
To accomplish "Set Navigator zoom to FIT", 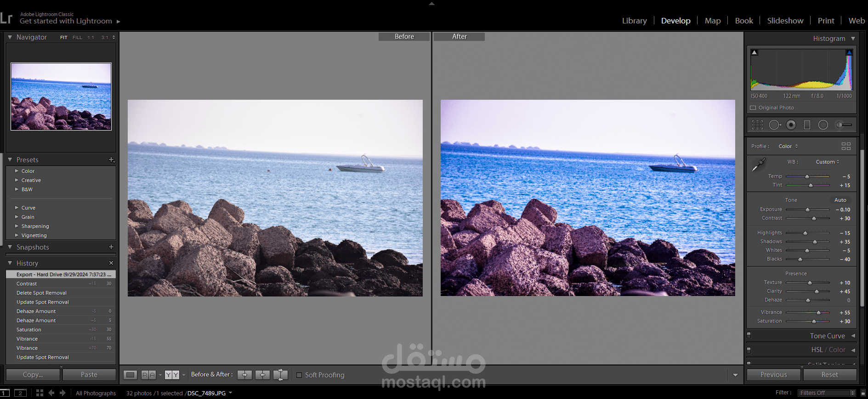I will tap(64, 38).
